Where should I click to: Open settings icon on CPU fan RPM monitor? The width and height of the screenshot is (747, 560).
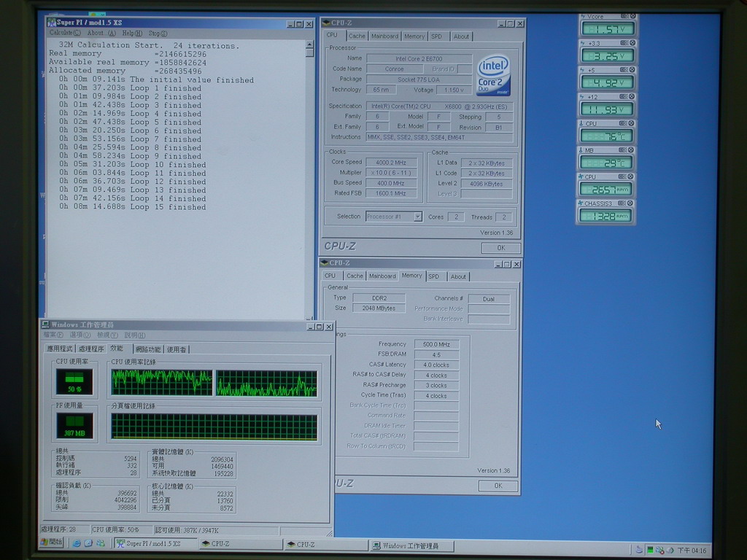point(622,176)
